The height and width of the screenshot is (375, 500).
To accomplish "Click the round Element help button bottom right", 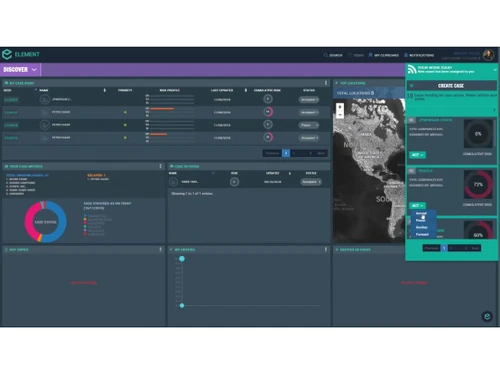I will click(487, 316).
